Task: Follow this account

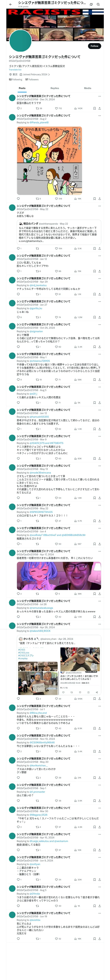Action: (94, 46)
